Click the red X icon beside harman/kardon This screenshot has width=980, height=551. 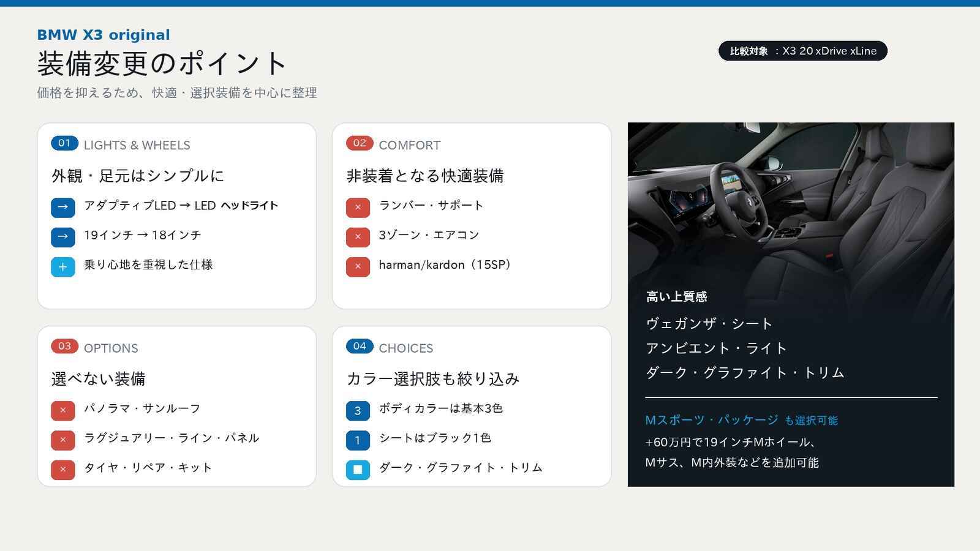[358, 267]
